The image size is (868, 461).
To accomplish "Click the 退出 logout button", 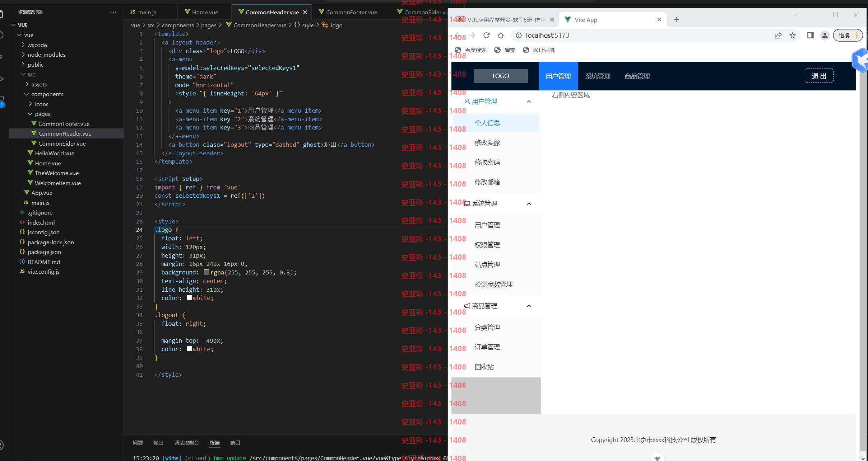I will (x=819, y=76).
